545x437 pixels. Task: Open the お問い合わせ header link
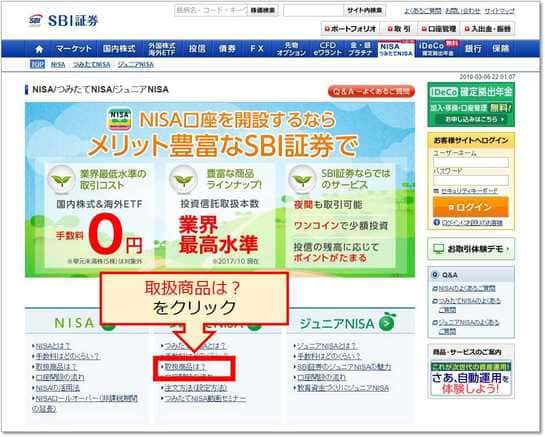pos(463,11)
